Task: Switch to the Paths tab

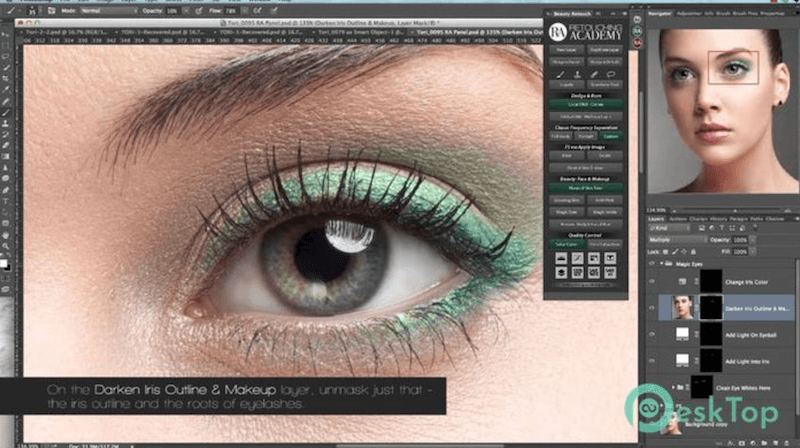Action: pyautogui.click(x=756, y=219)
